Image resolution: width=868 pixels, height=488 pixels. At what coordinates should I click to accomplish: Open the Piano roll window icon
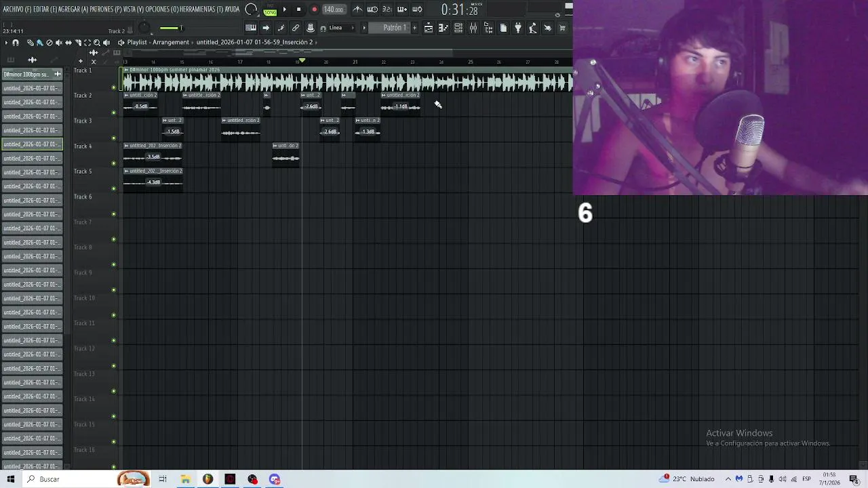(443, 28)
